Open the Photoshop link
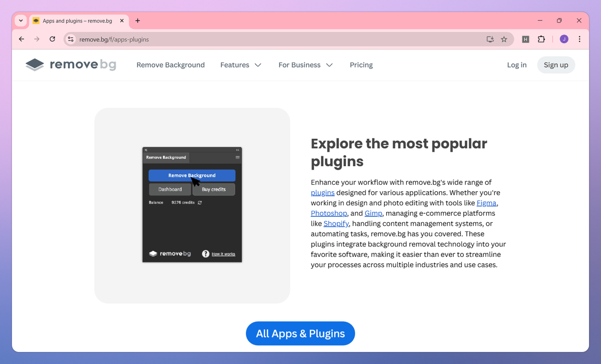This screenshot has width=601, height=364. click(329, 213)
